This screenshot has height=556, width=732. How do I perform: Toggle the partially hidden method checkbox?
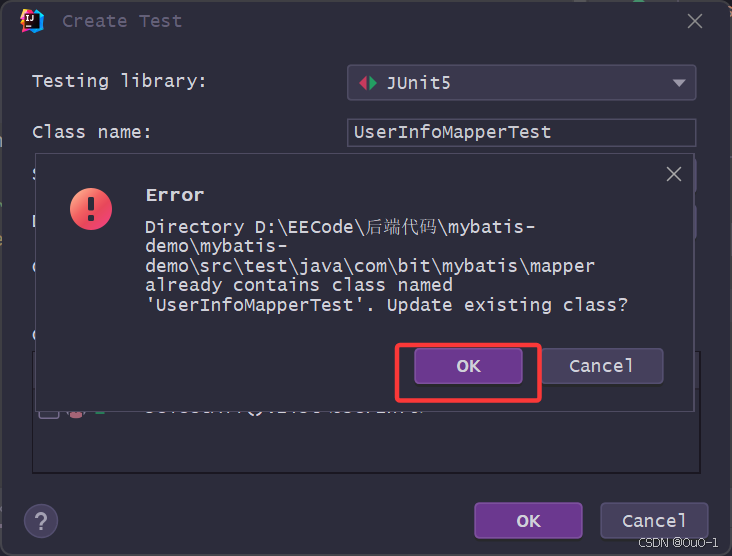pyautogui.click(x=49, y=414)
